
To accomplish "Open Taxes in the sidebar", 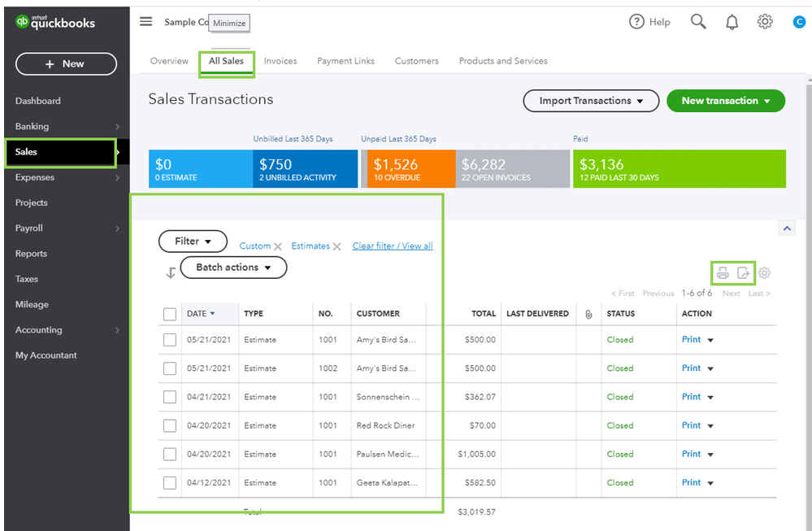I will (x=26, y=279).
